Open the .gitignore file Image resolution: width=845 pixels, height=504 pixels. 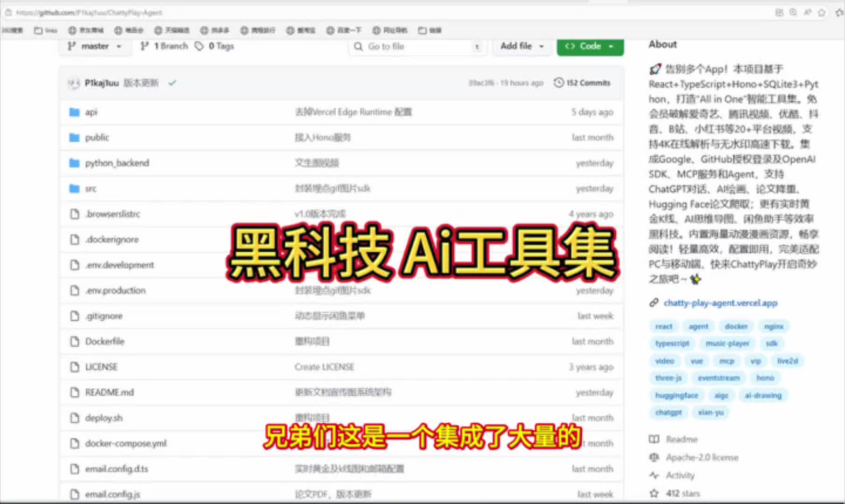coord(104,316)
